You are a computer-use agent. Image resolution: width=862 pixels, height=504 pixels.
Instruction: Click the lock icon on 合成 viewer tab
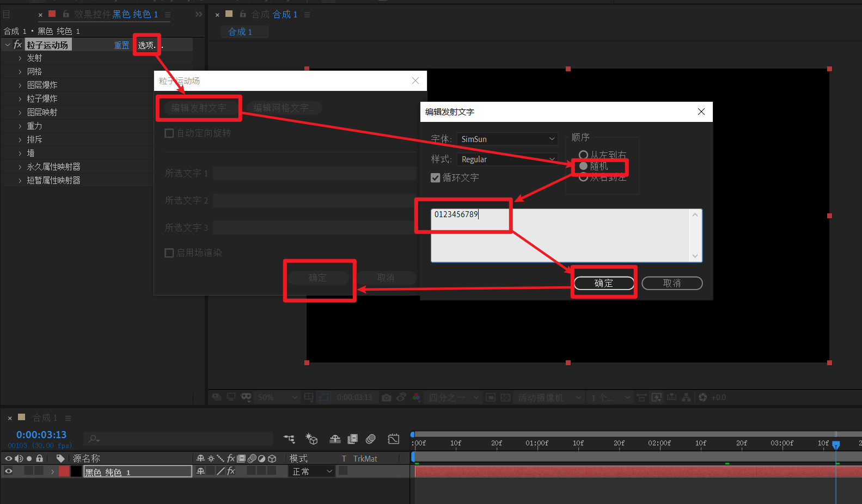click(x=243, y=14)
